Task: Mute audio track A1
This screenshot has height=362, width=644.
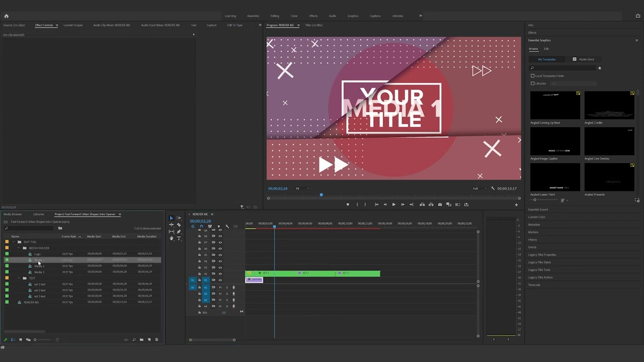Action: [x=220, y=288]
